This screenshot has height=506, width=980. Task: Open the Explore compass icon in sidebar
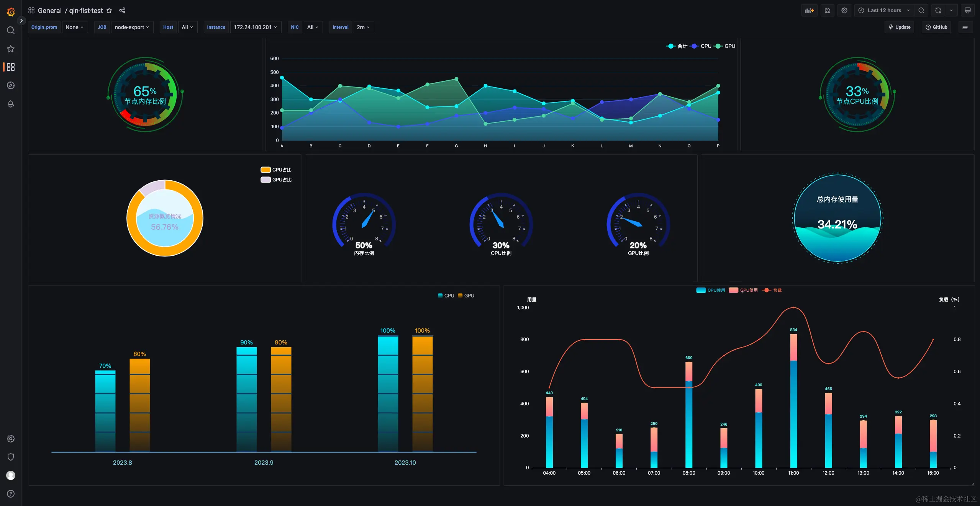tap(11, 85)
